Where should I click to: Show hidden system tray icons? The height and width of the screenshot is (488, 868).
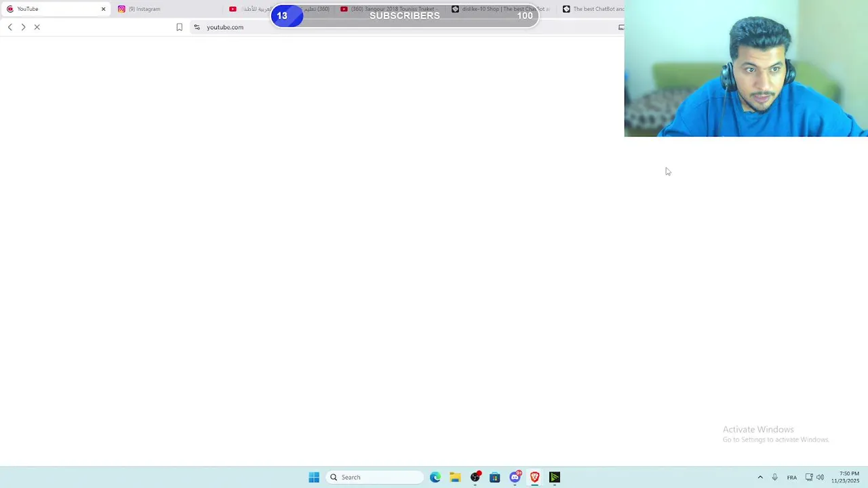click(x=760, y=477)
